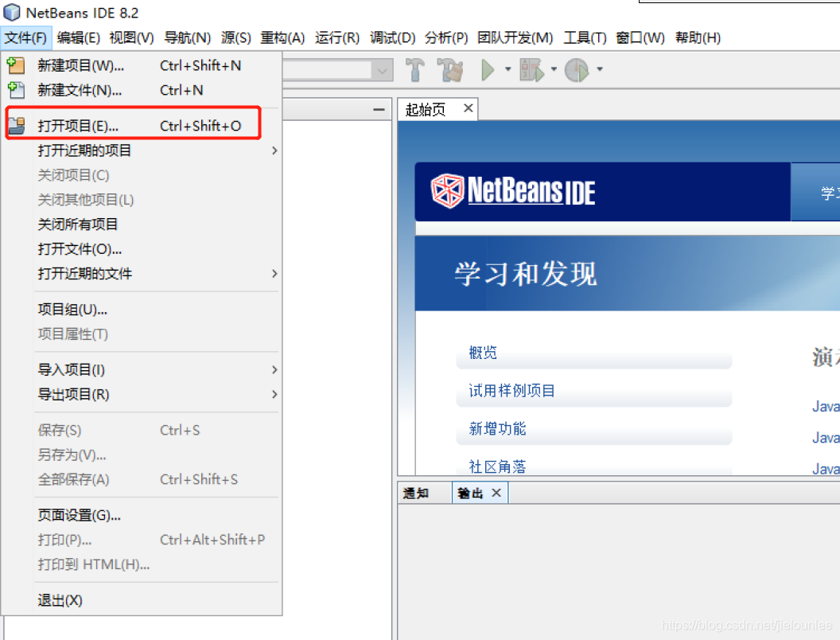This screenshot has height=640, width=840.
Task: Open the 源(S) menu
Action: pyautogui.click(x=236, y=37)
